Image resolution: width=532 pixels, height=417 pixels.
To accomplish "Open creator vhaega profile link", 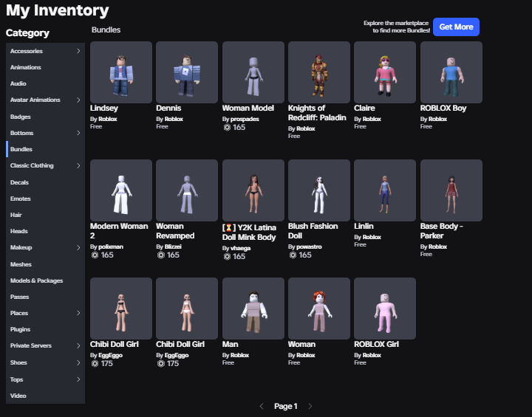I will tap(241, 248).
